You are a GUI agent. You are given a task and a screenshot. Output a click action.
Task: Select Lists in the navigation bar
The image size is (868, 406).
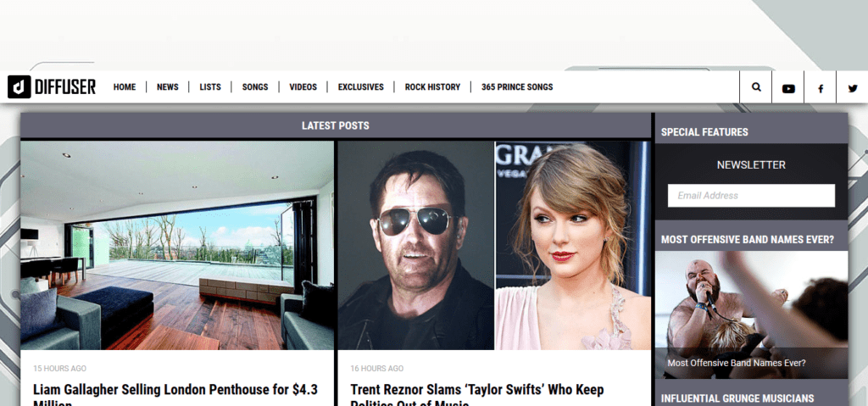210,87
